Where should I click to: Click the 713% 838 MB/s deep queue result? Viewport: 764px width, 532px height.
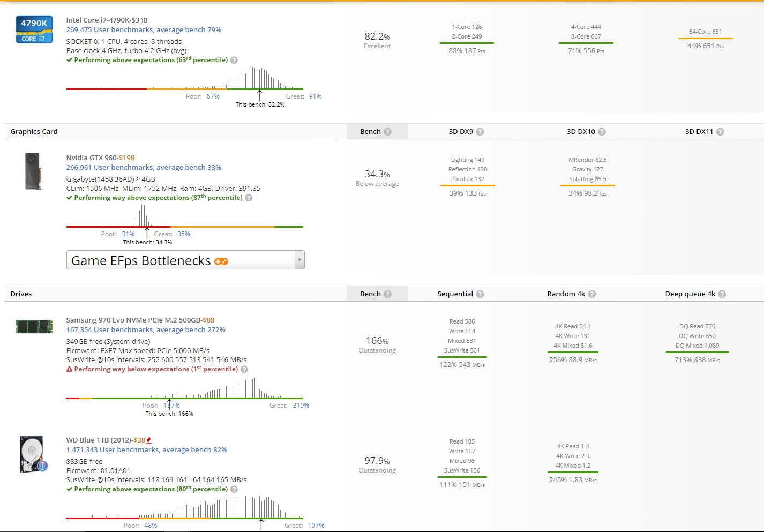[x=697, y=360]
